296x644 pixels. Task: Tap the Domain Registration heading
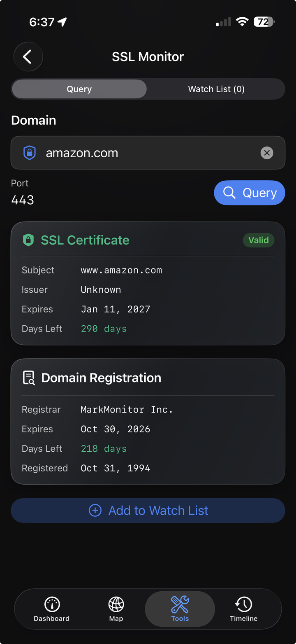click(101, 378)
